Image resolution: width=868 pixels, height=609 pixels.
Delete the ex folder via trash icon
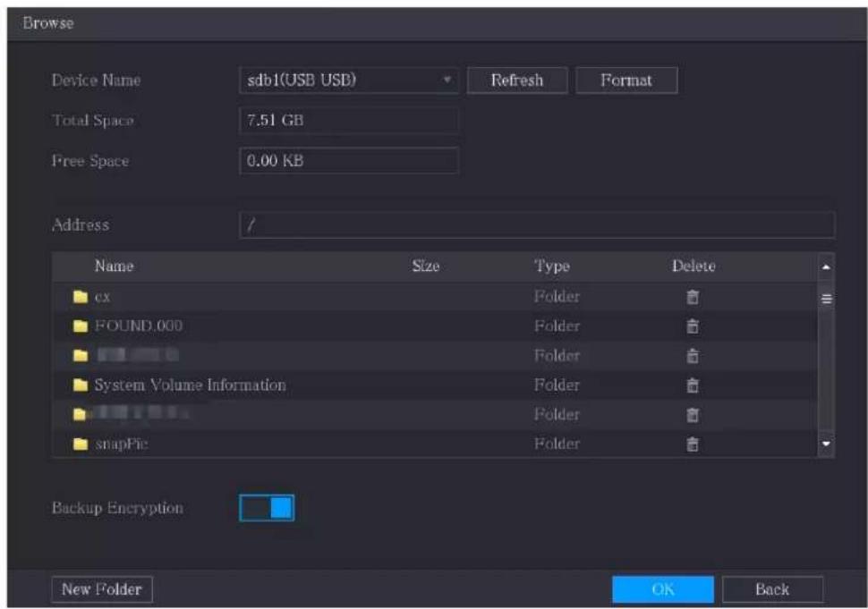coord(693,297)
